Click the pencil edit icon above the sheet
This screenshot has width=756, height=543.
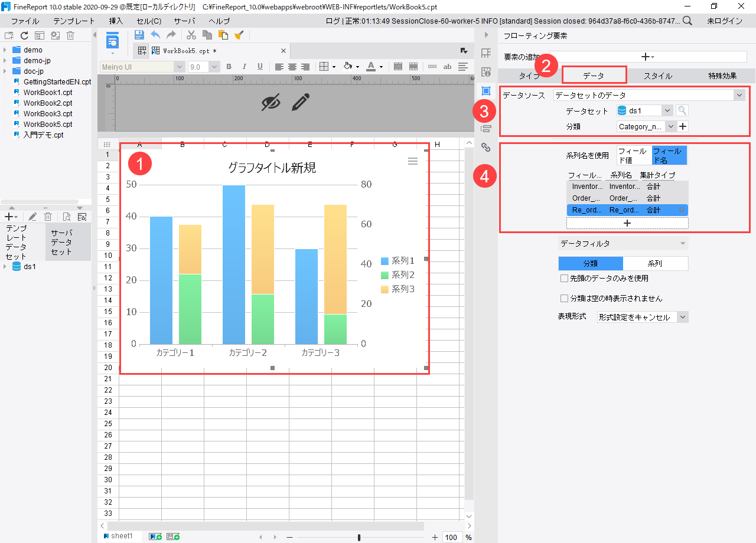(301, 103)
